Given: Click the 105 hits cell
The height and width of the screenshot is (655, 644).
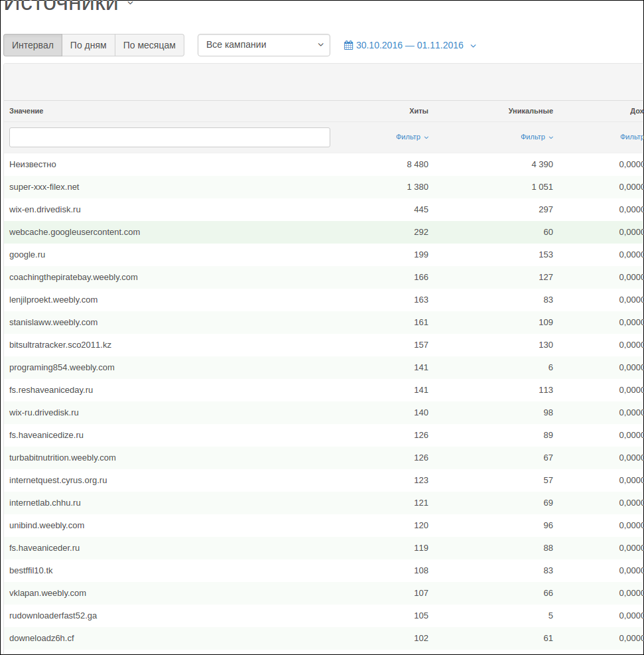Looking at the screenshot, I should pyautogui.click(x=421, y=616).
